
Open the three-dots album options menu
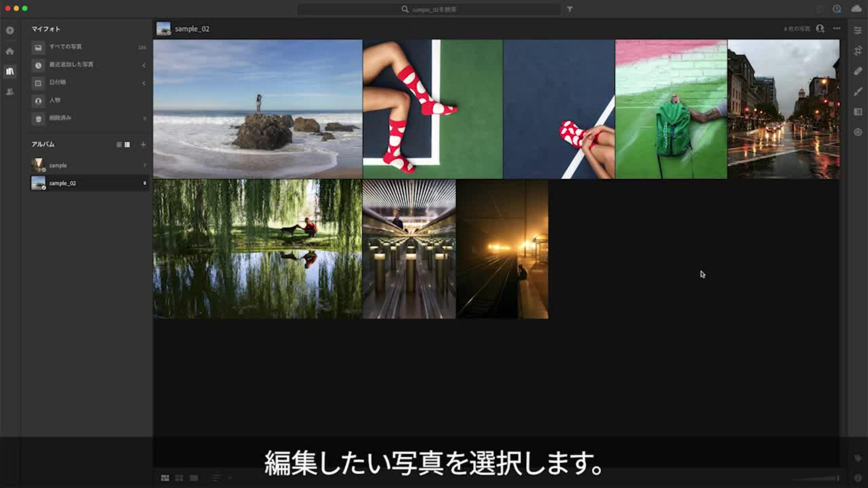[x=837, y=28]
